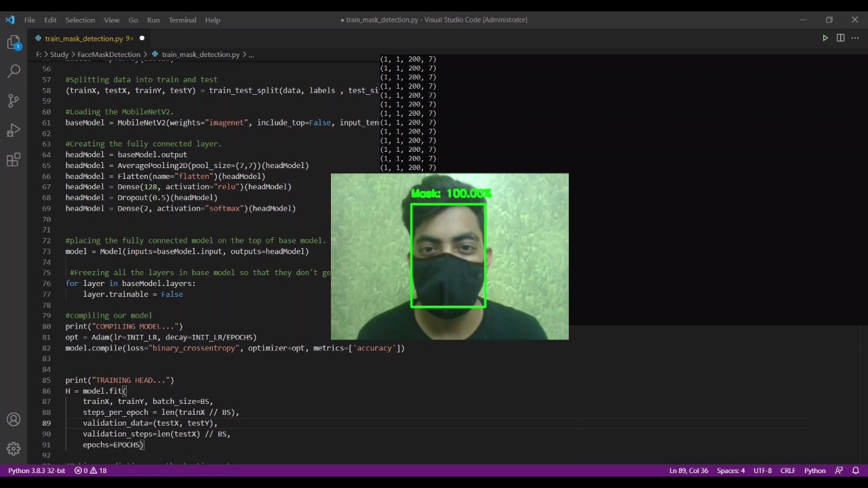Change encoding by clicking UTF-8

click(762, 470)
